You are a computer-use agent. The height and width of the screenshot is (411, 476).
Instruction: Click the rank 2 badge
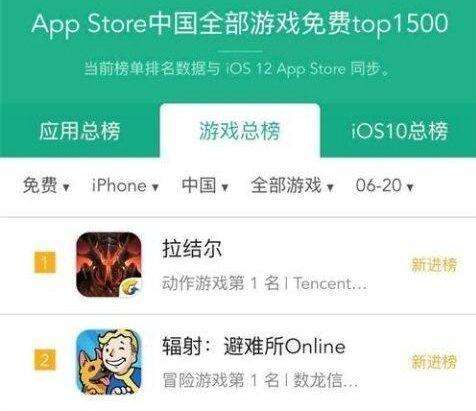(45, 360)
